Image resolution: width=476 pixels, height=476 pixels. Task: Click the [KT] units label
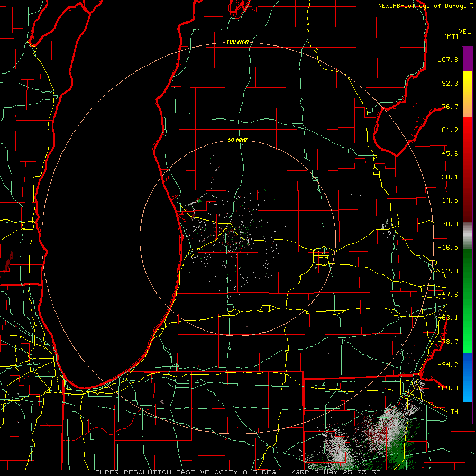click(451, 36)
